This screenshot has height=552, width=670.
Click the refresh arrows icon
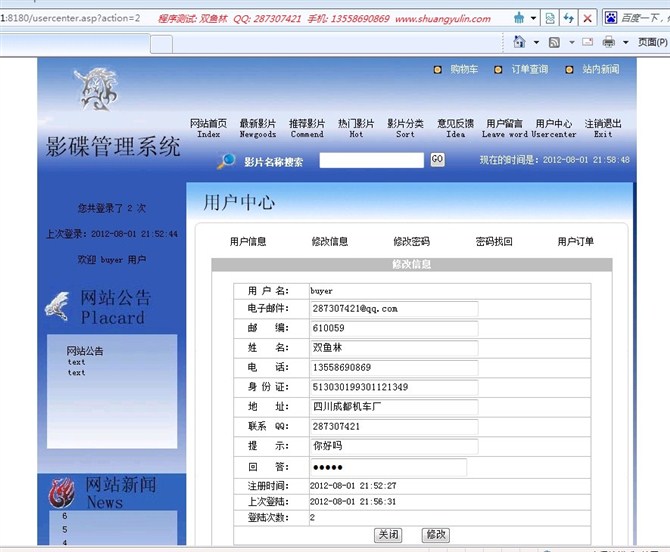568,18
